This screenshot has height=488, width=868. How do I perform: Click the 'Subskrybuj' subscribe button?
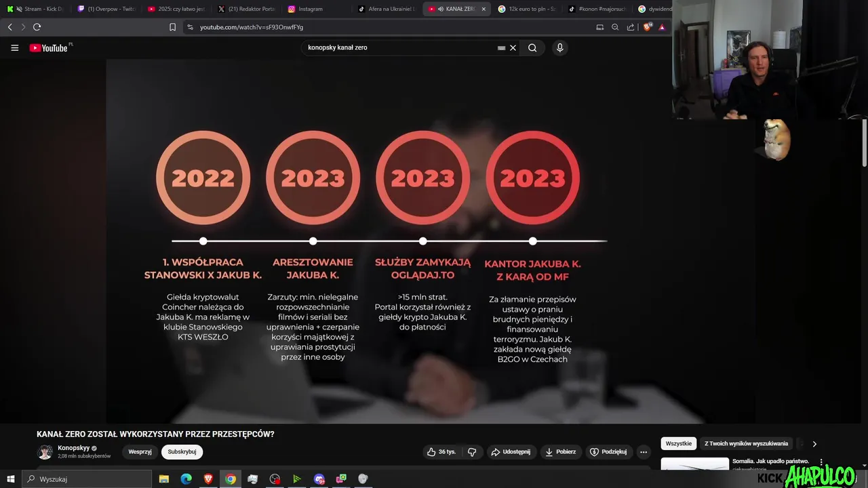[182, 451]
